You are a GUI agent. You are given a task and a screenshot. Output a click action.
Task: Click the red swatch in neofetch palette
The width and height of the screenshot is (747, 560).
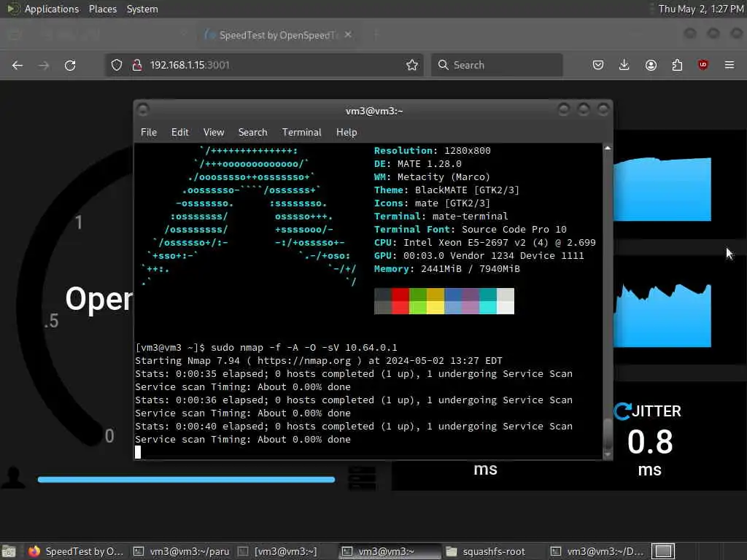(x=400, y=301)
